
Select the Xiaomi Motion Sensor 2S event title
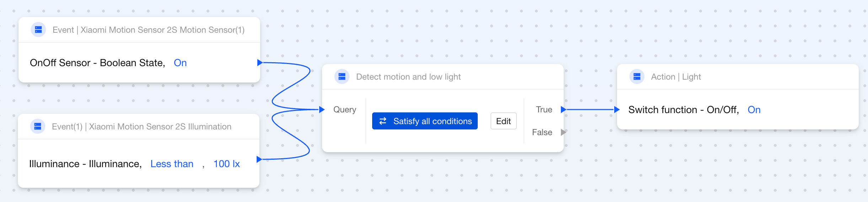(149, 30)
